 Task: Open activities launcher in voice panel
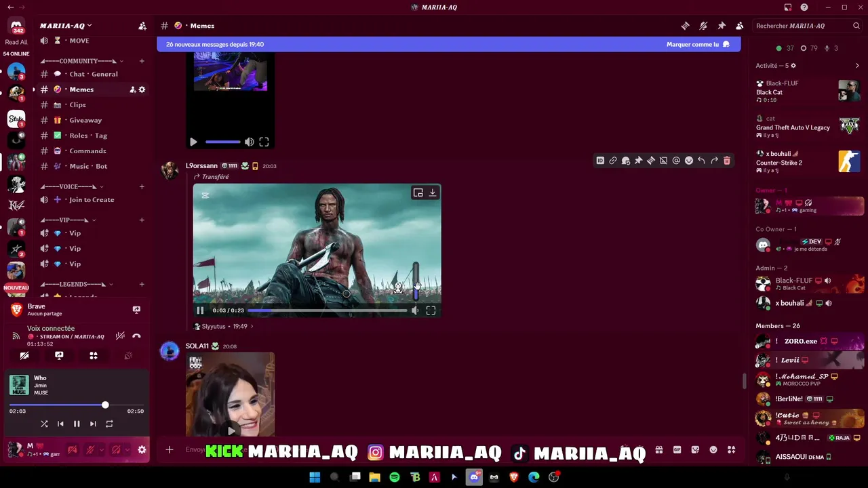(94, 356)
